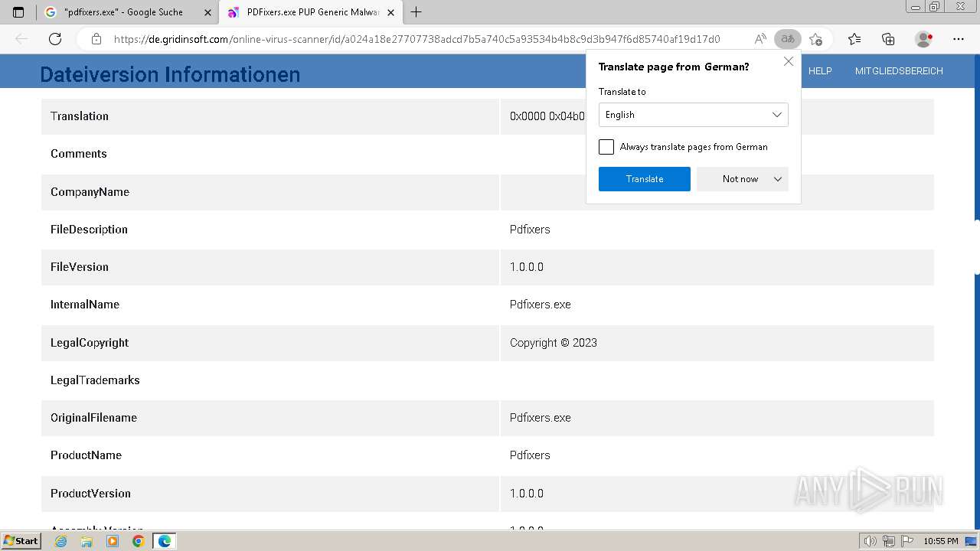This screenshot has width=980, height=551.
Task: Click InternalName value Pdfixers.exe
Action: [541, 305]
